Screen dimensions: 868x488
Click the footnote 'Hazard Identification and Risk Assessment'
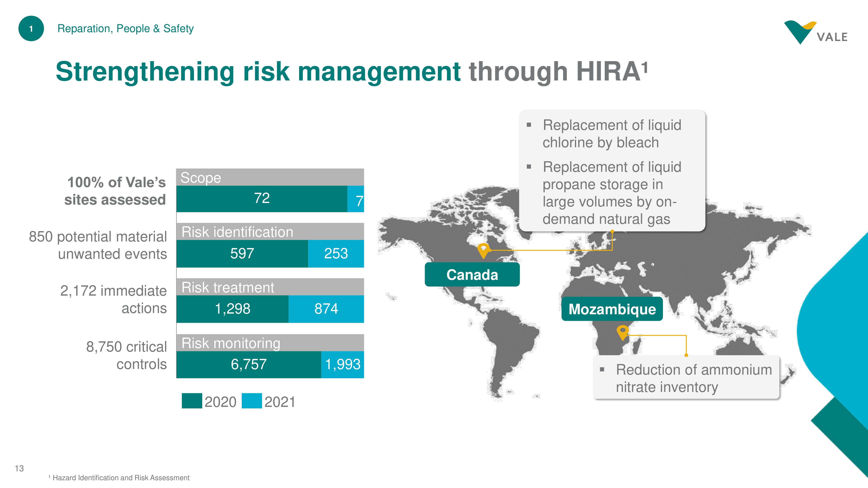pyautogui.click(x=119, y=478)
